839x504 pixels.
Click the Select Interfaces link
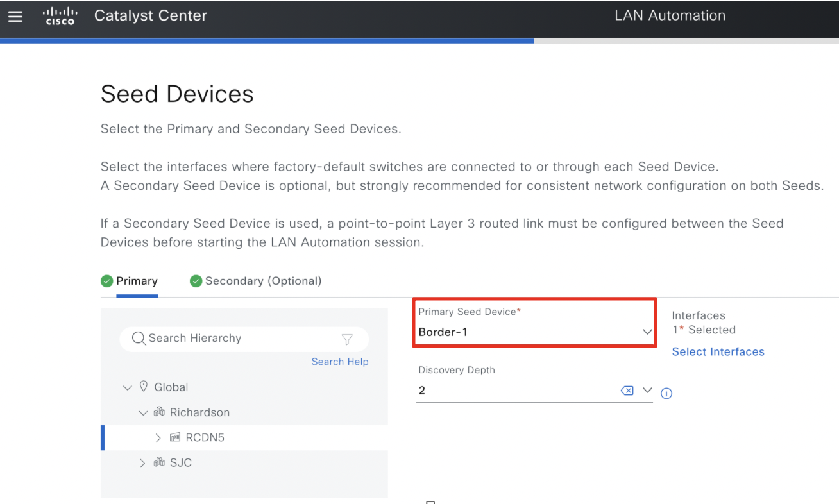(718, 351)
